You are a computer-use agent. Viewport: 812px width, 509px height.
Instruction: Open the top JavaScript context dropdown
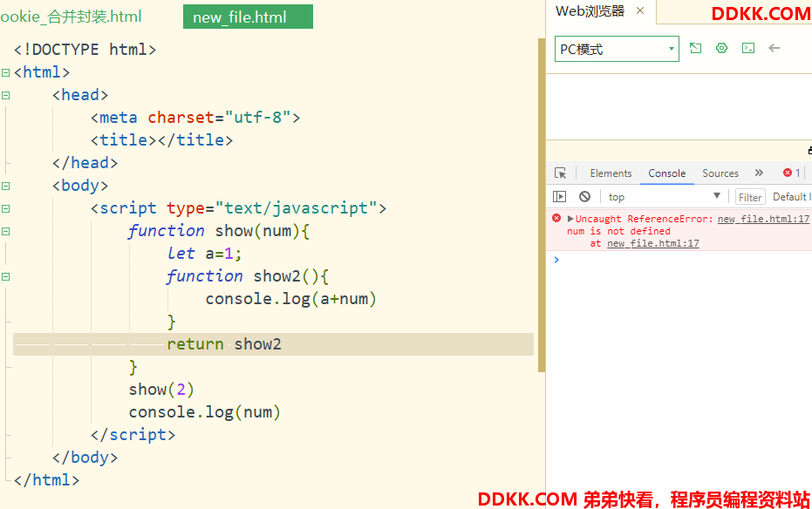[665, 197]
